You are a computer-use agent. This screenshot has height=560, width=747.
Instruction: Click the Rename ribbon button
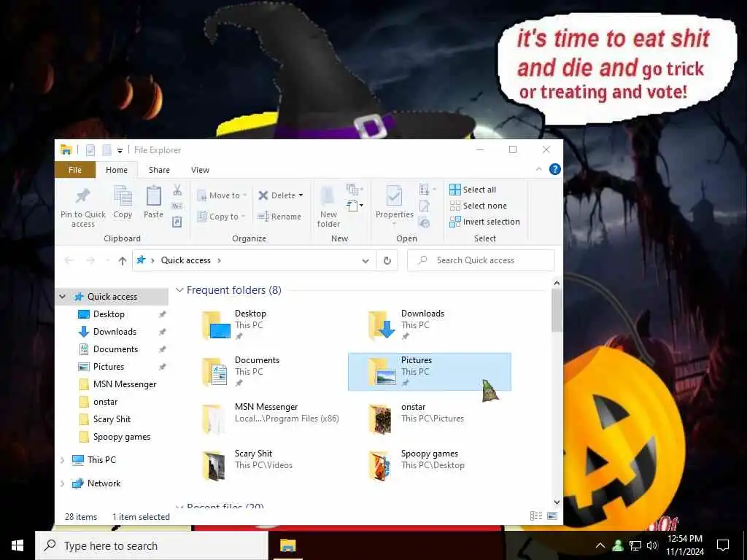pyautogui.click(x=279, y=216)
